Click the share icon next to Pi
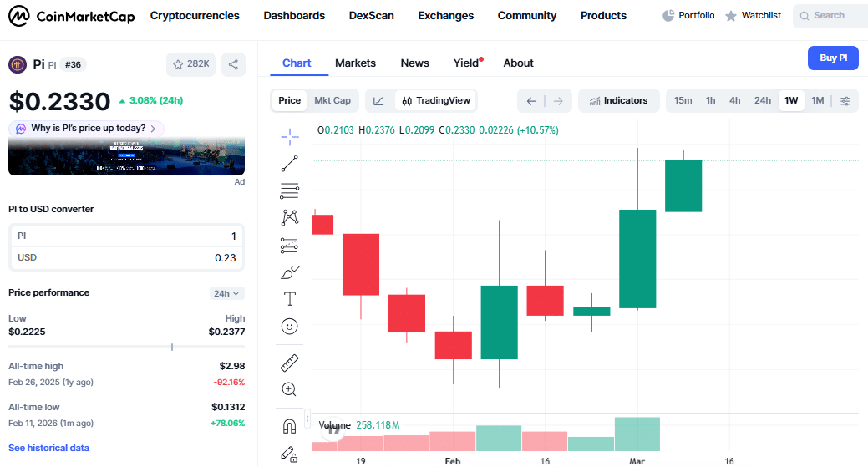This screenshot has height=467, width=868. 234,64
